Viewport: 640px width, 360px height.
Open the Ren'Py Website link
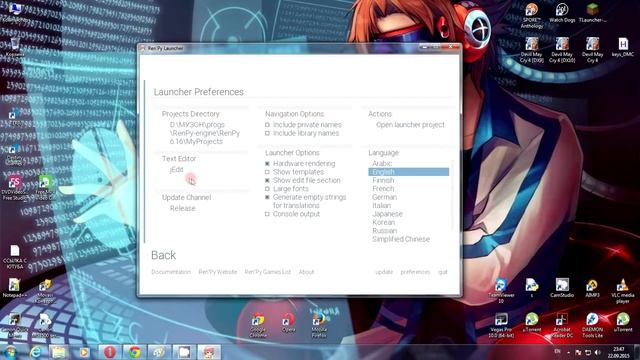218,272
